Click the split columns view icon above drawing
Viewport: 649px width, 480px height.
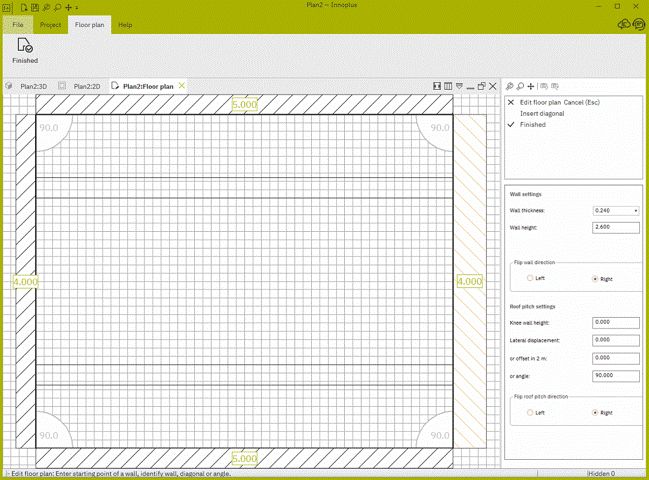448,86
